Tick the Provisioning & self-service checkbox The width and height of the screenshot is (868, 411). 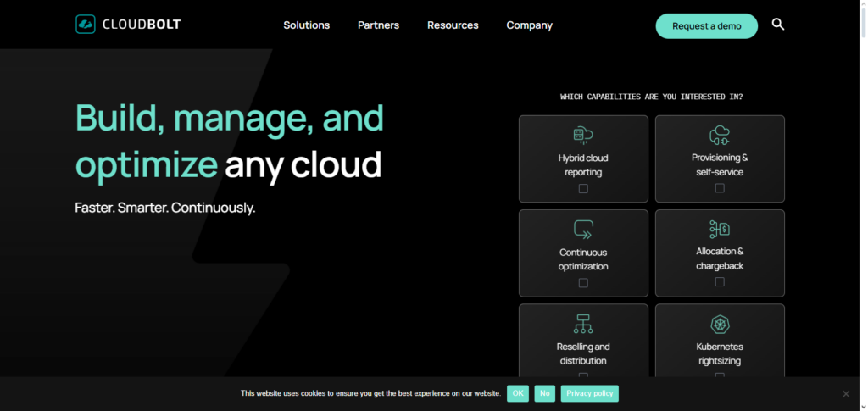tap(720, 188)
